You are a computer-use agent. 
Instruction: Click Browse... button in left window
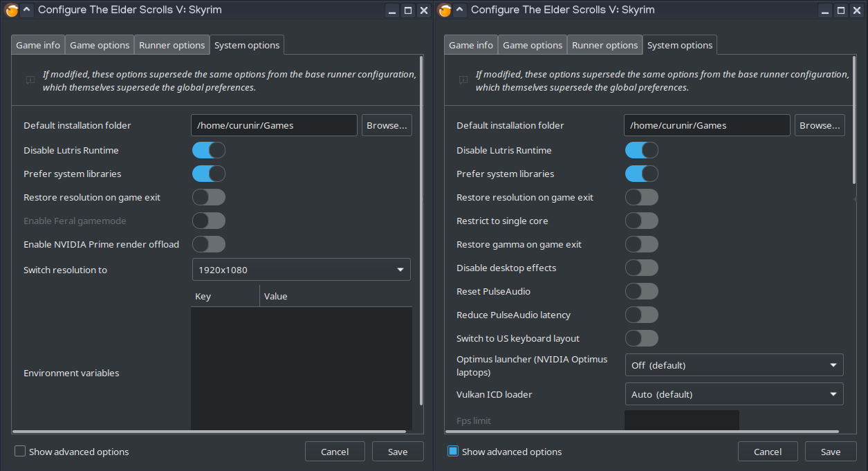click(x=387, y=125)
